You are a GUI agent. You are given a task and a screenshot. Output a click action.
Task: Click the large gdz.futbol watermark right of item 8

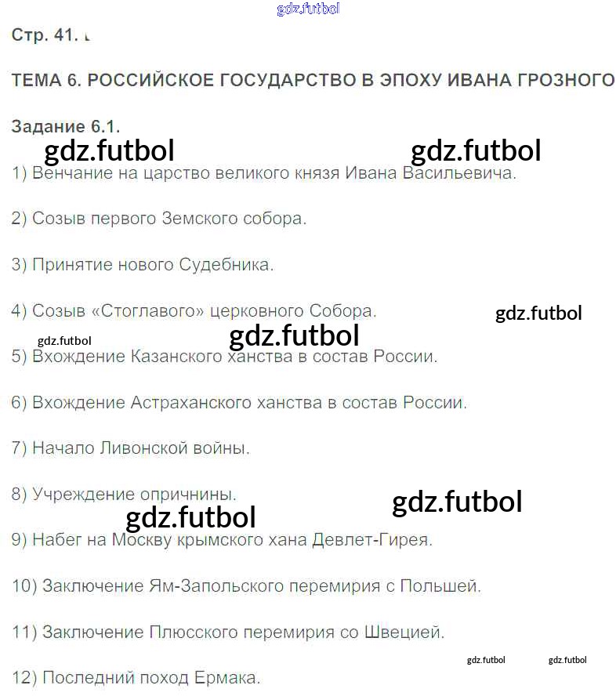coord(457,502)
